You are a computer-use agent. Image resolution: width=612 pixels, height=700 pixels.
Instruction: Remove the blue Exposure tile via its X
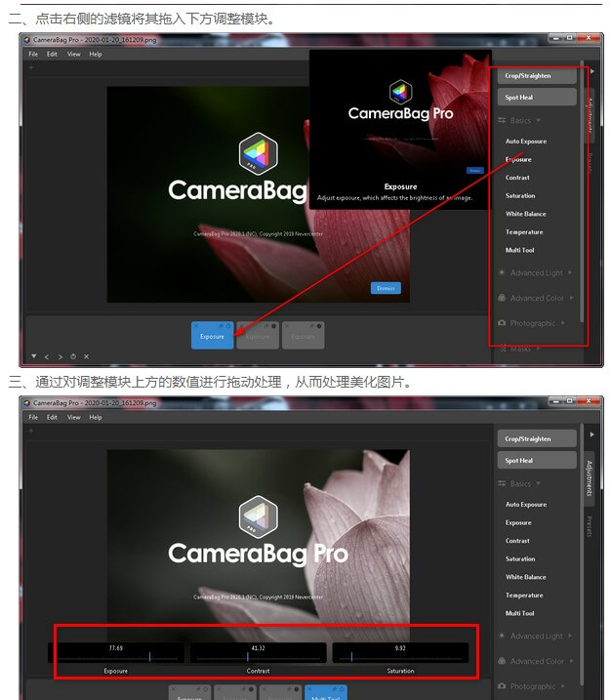(x=195, y=326)
